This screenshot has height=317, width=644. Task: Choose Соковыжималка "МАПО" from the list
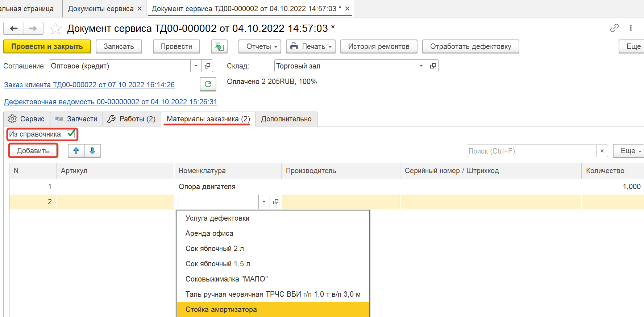tap(273, 279)
